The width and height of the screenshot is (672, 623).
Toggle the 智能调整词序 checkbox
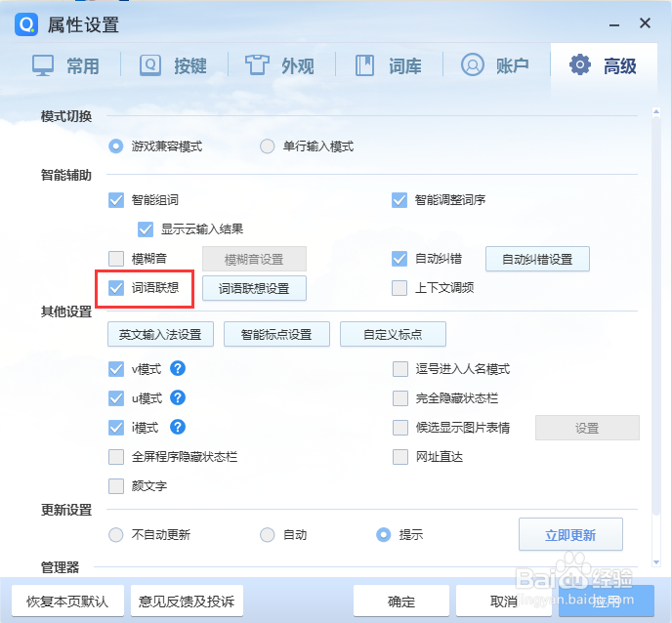pos(399,200)
